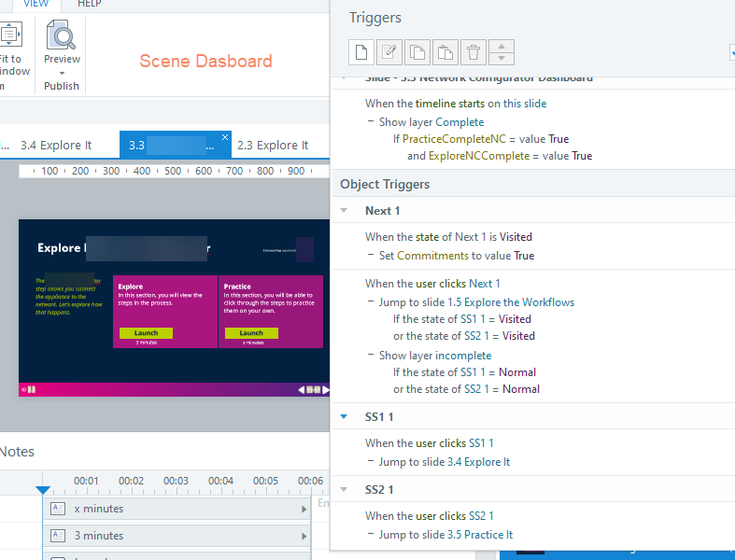Click Explore Launch button on slide
This screenshot has height=560, width=735.
(146, 332)
